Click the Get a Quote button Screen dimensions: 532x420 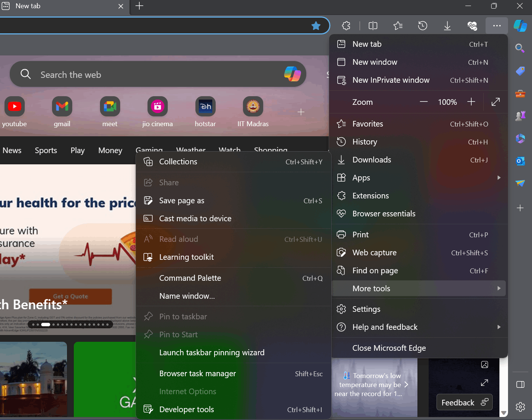[70, 296]
